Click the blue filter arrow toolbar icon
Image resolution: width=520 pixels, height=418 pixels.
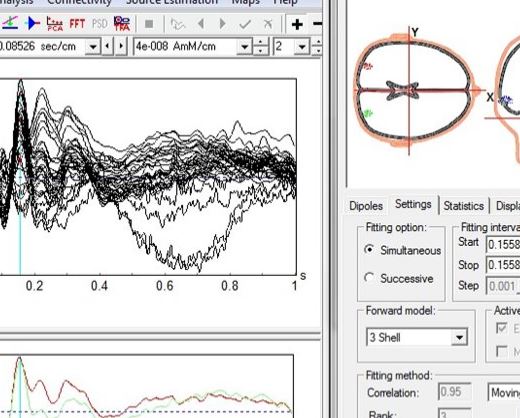[x=33, y=23]
